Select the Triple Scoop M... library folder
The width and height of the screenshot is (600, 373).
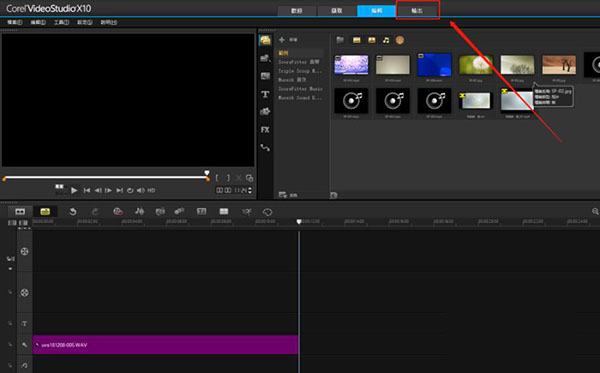click(x=300, y=71)
